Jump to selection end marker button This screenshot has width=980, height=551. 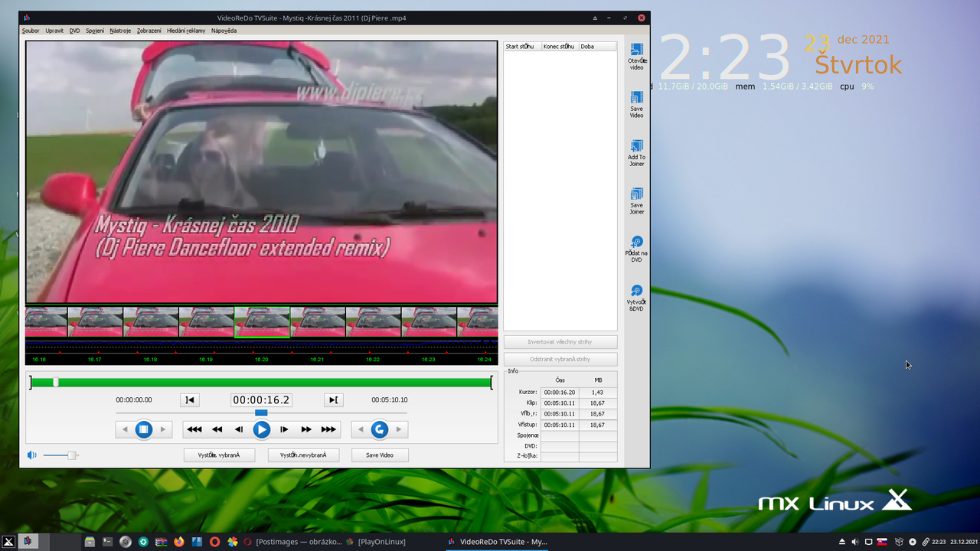pos(333,399)
